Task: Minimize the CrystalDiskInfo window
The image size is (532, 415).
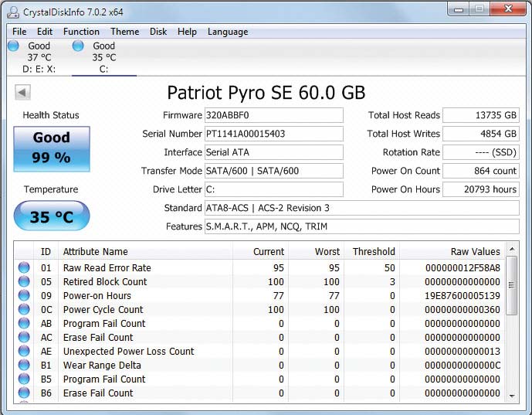Action: click(x=459, y=9)
